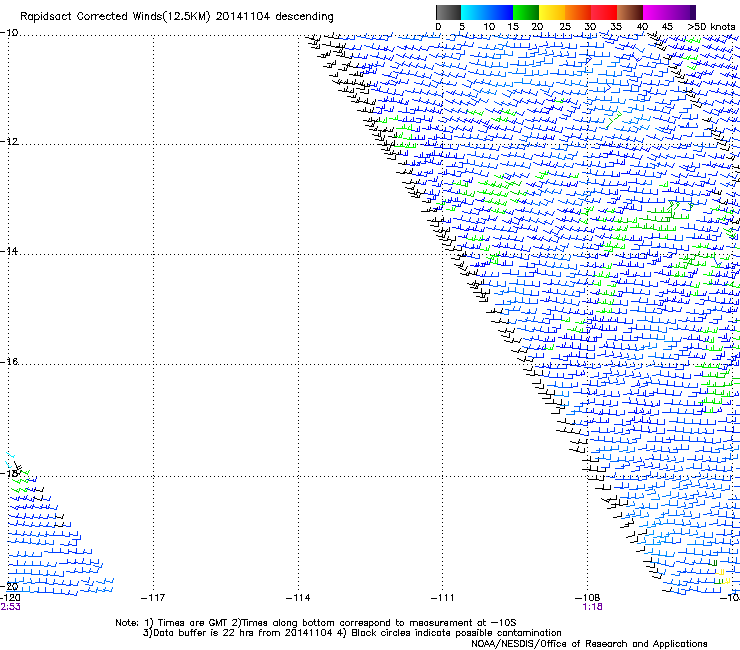The width and height of the screenshot is (740, 650).
Task: Click the latitude label '-14'
Action: [9, 251]
